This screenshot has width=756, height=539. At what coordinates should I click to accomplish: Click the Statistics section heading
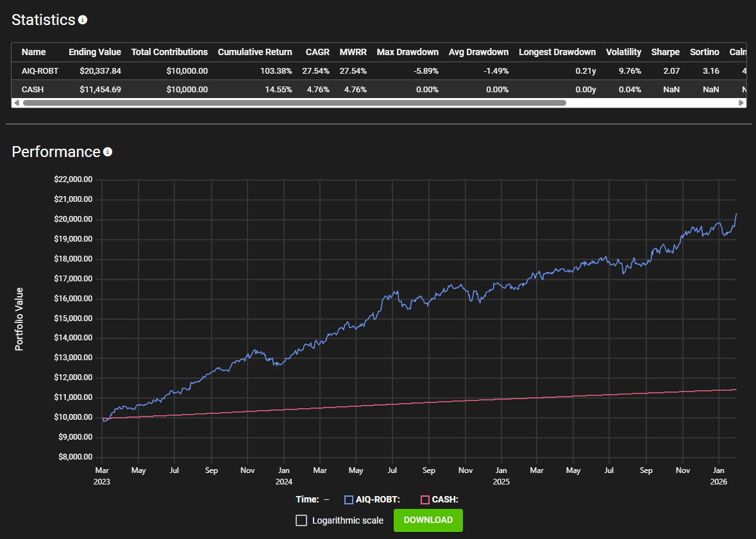pos(44,20)
